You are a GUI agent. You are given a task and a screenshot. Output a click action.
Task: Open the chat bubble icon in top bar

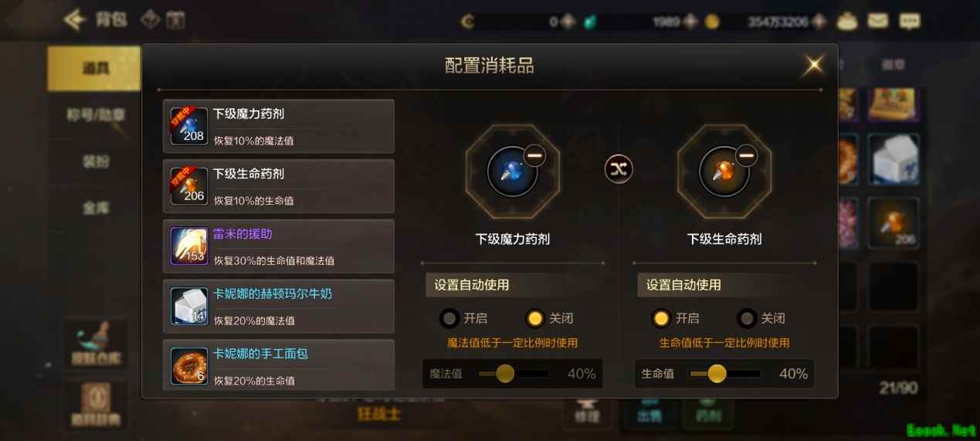click(x=910, y=21)
